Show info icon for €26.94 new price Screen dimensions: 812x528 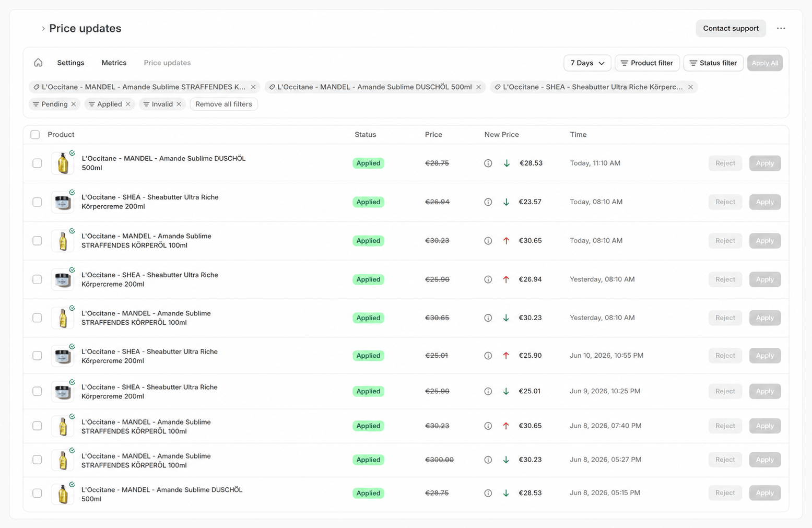(488, 279)
